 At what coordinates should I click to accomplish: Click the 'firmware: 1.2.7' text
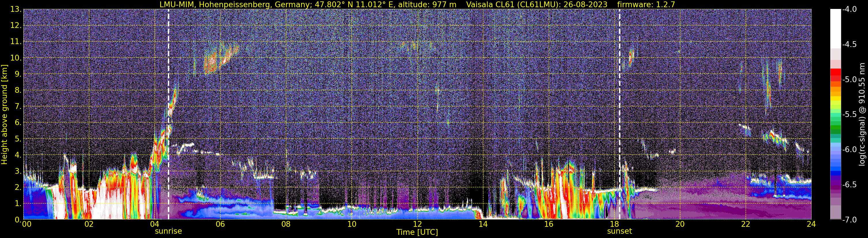646,4
